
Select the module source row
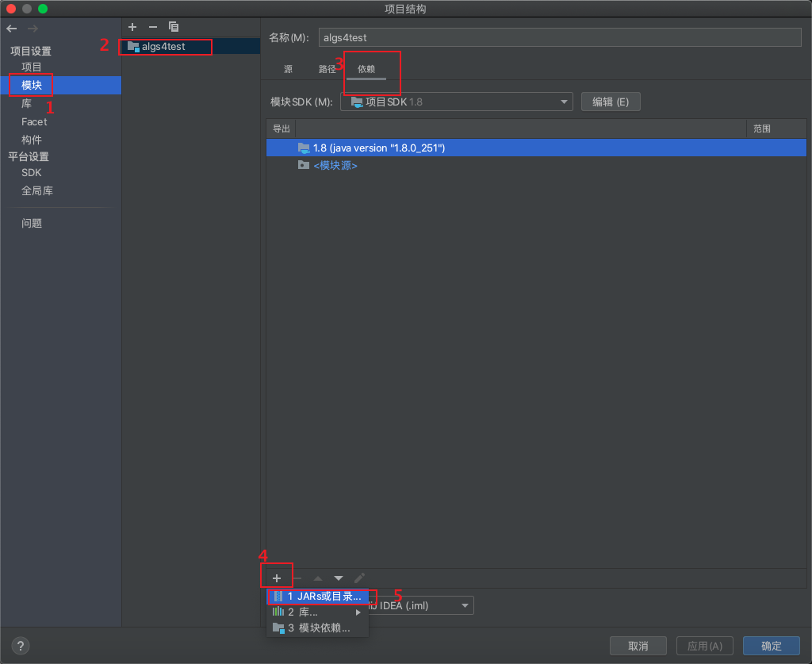click(x=536, y=165)
